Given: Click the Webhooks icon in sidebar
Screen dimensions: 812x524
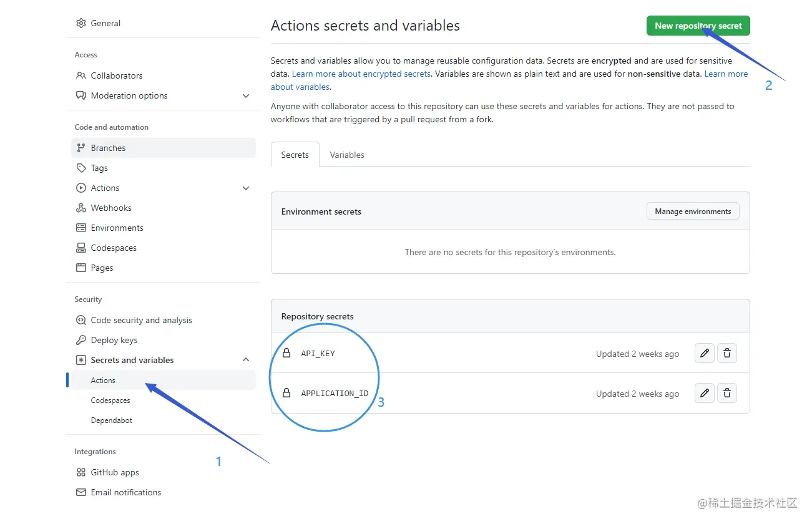Looking at the screenshot, I should point(81,208).
